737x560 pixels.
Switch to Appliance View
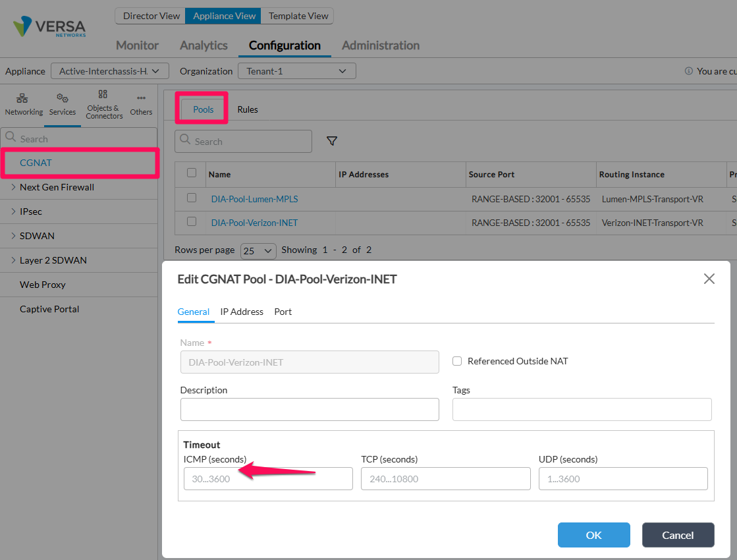[x=224, y=16]
